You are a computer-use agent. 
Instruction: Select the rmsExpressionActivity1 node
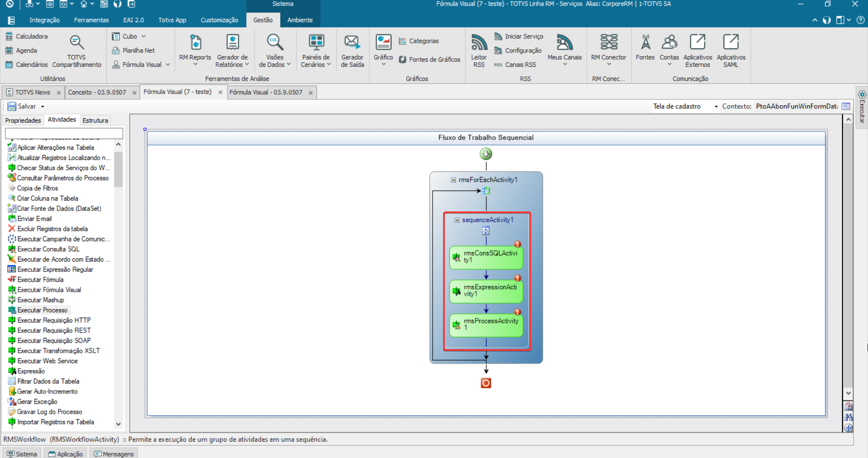pos(486,291)
